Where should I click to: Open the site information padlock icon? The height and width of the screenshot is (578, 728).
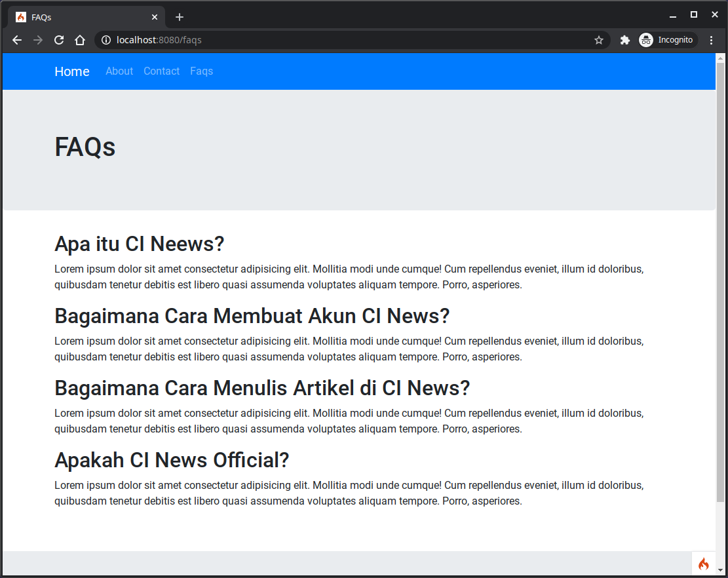(x=105, y=40)
